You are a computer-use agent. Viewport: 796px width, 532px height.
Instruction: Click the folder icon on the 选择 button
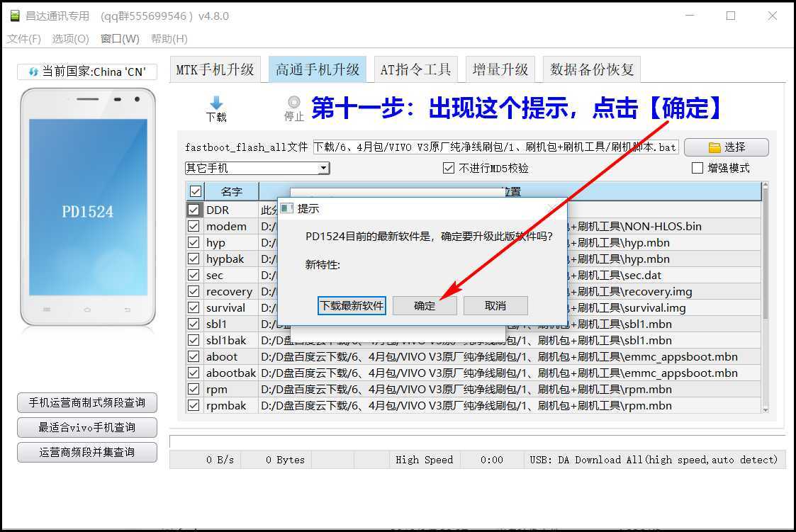[714, 147]
